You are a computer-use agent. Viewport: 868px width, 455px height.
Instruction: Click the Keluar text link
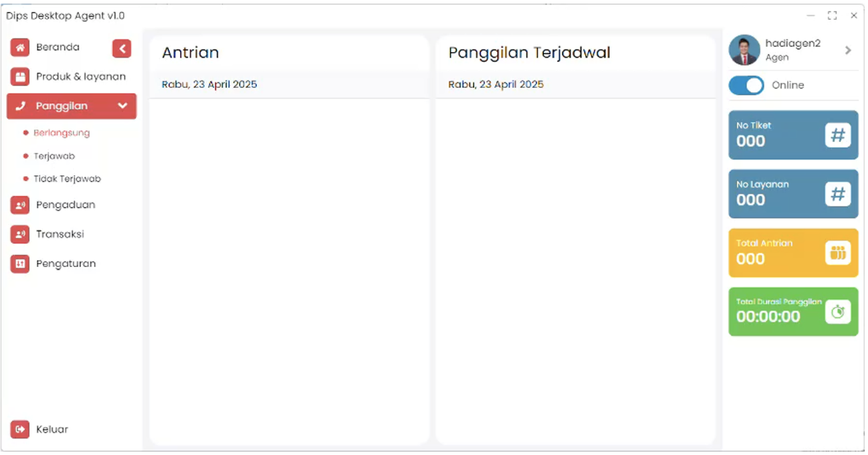coord(52,430)
